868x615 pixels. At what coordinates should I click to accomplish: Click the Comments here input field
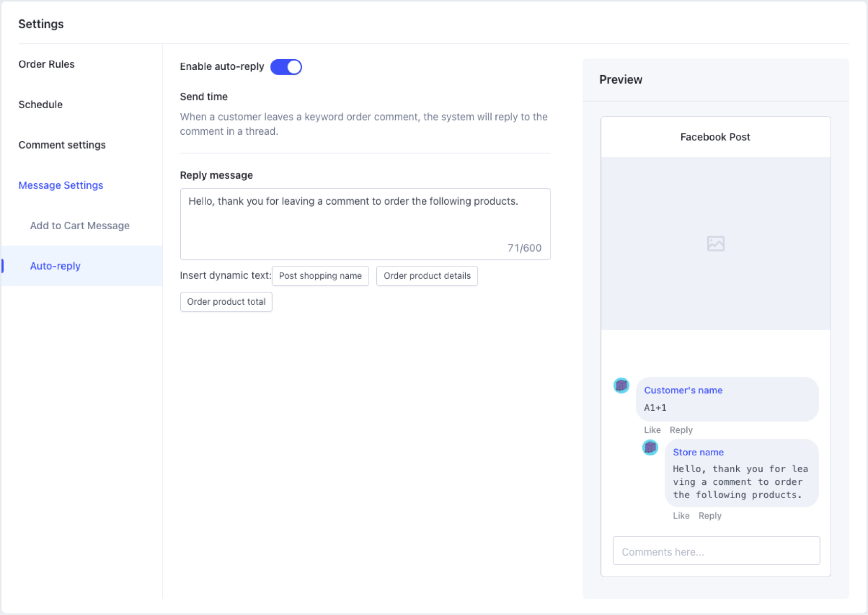(716, 551)
